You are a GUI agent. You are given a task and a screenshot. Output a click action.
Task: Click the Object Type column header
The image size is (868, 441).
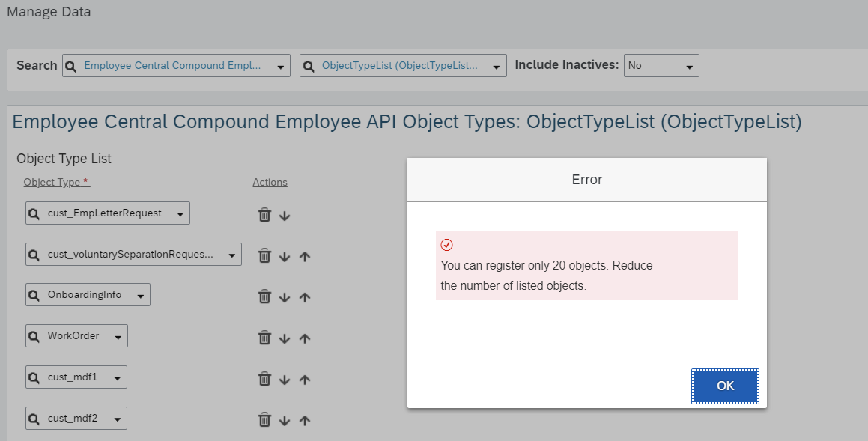tap(56, 182)
